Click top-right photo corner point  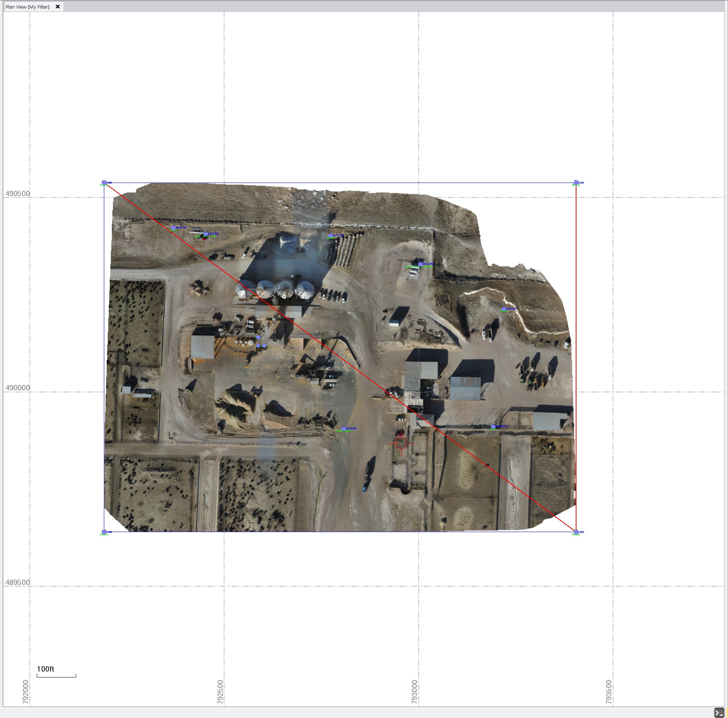click(x=576, y=183)
